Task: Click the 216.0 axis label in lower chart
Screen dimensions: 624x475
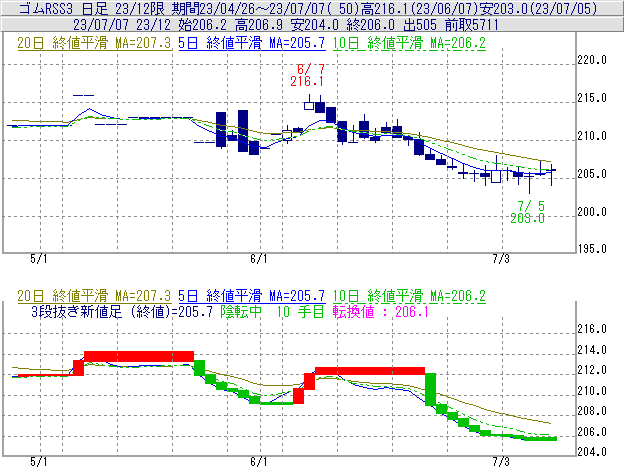Action: tap(592, 329)
